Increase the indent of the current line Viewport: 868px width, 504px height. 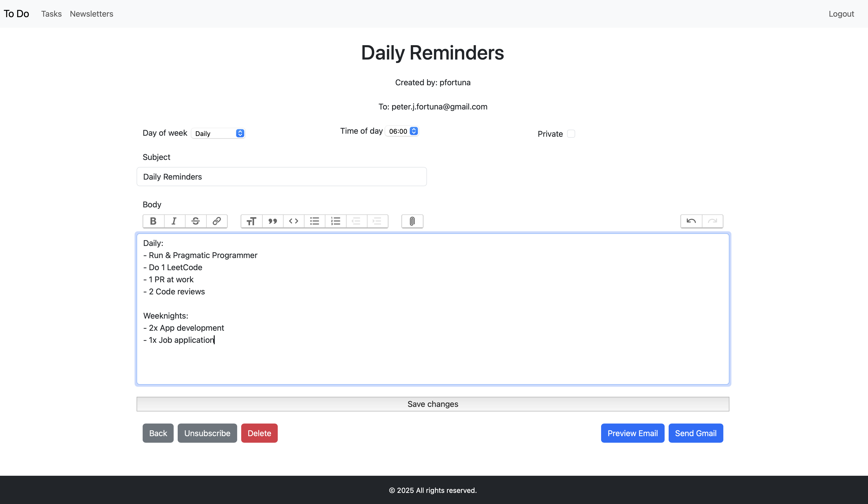click(x=377, y=221)
